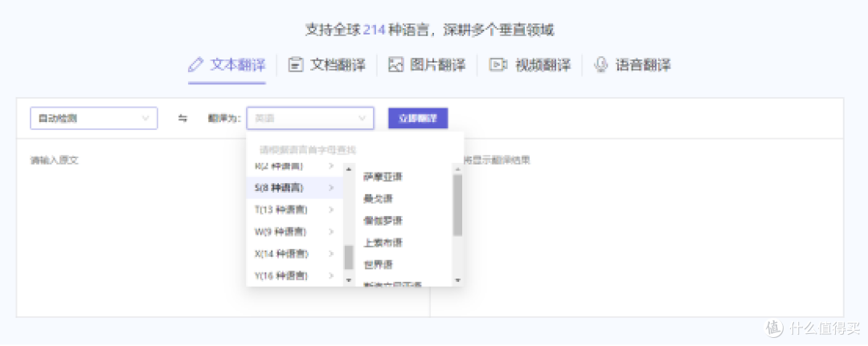
Task: Click the pencil icon for text translation
Action: tap(196, 65)
